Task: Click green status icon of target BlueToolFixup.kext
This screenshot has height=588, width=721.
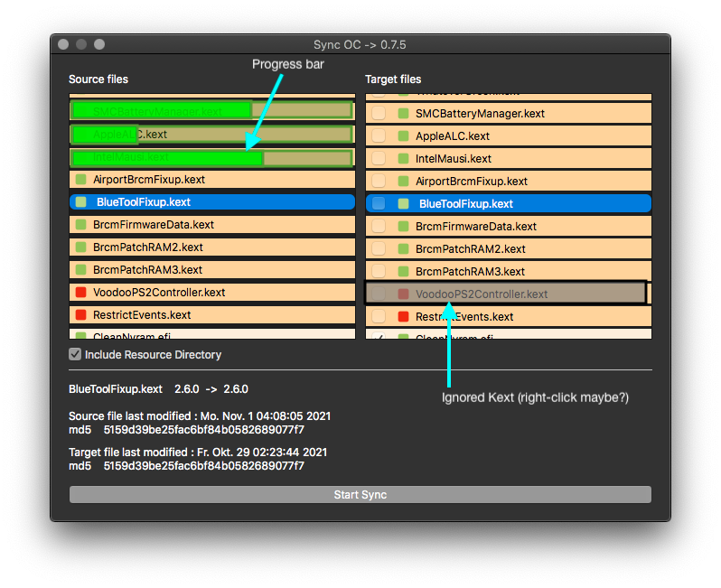Action: point(403,203)
